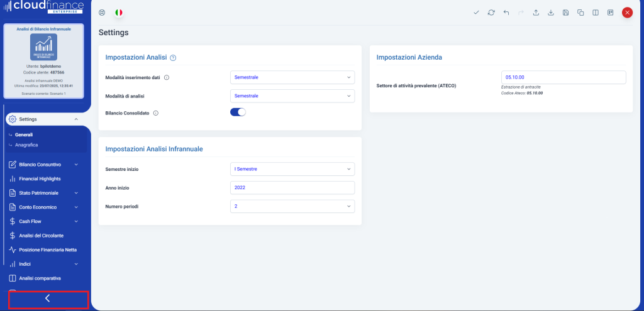
Task: Click the redo arrow icon
Action: pos(521,13)
